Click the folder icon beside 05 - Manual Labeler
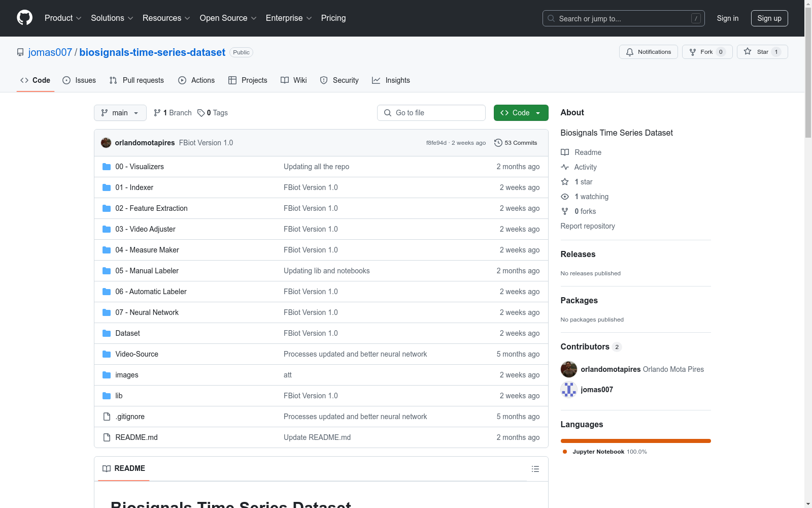The width and height of the screenshot is (812, 508). [107, 271]
